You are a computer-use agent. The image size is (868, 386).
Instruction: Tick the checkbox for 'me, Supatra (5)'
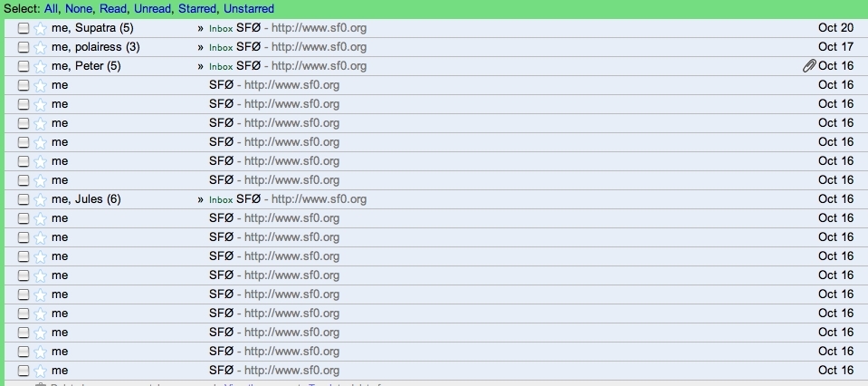click(x=24, y=28)
